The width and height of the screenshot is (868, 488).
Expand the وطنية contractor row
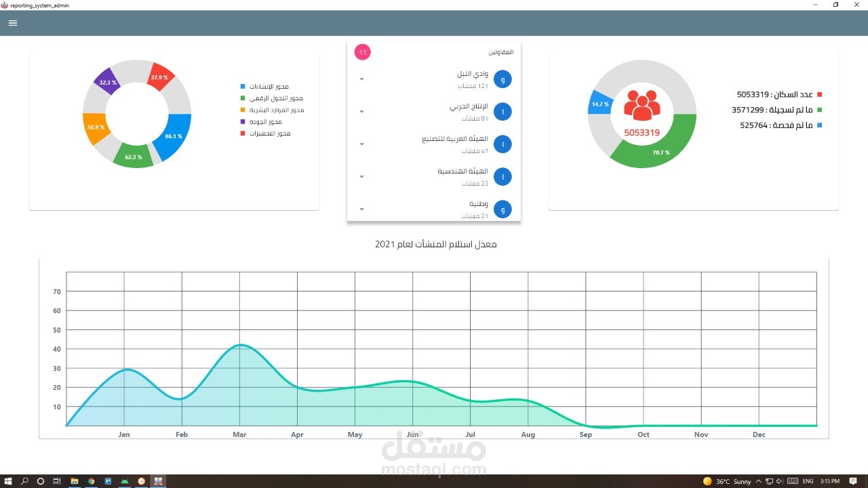[361, 209]
